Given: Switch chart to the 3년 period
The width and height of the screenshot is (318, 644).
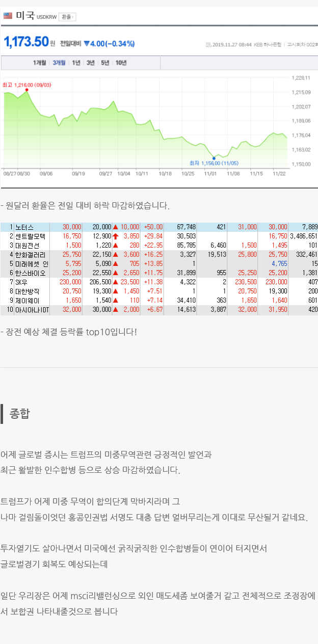Looking at the screenshot, I should point(91,63).
